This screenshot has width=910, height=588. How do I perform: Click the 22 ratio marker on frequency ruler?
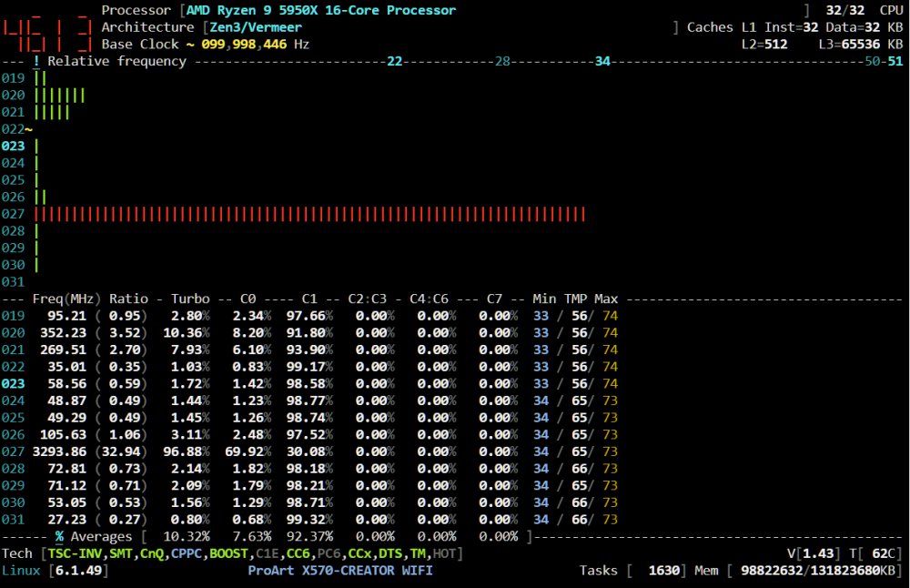[x=395, y=61]
